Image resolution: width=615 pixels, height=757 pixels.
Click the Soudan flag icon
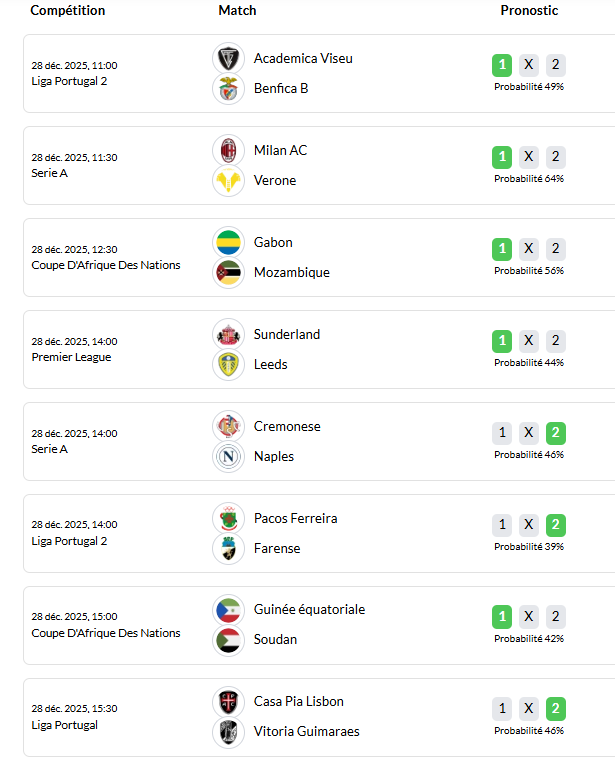(229, 639)
